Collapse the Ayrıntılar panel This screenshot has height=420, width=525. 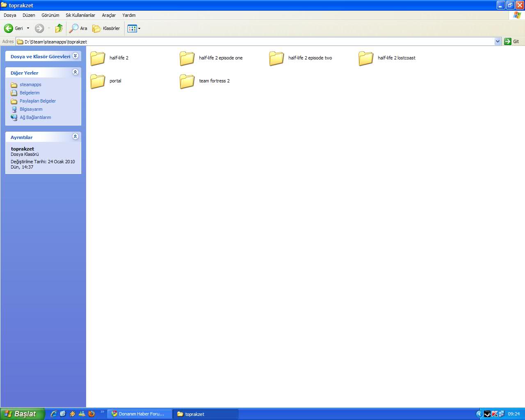tap(75, 137)
